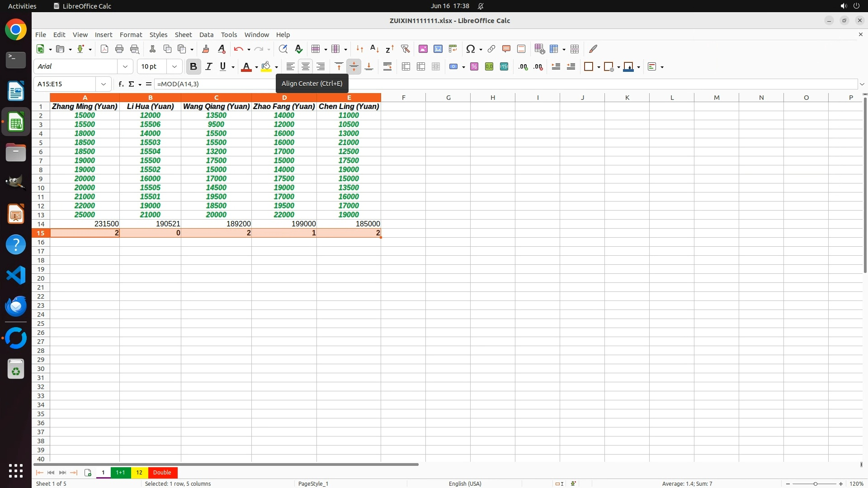868x488 pixels.
Task: Expand the Name Box dropdown arrow
Action: [x=104, y=84]
